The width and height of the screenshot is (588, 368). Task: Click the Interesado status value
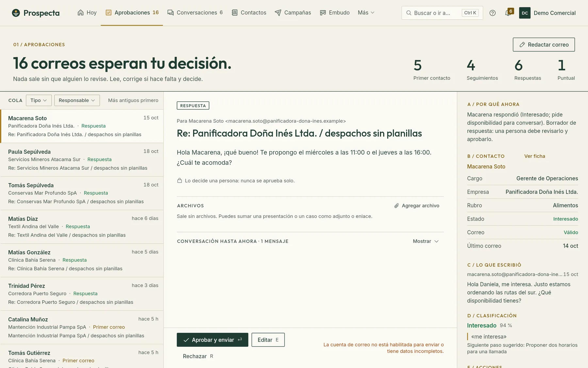point(565,219)
